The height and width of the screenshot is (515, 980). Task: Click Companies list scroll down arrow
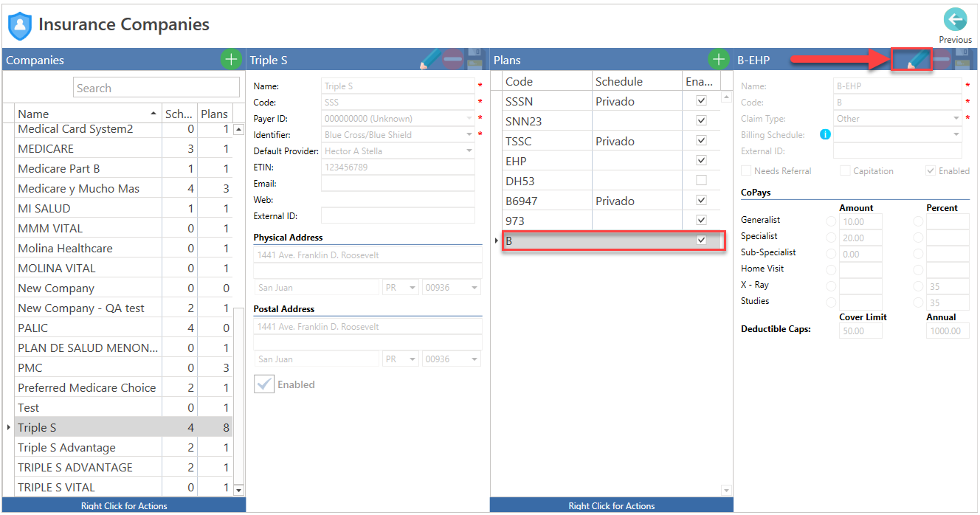tap(238, 490)
